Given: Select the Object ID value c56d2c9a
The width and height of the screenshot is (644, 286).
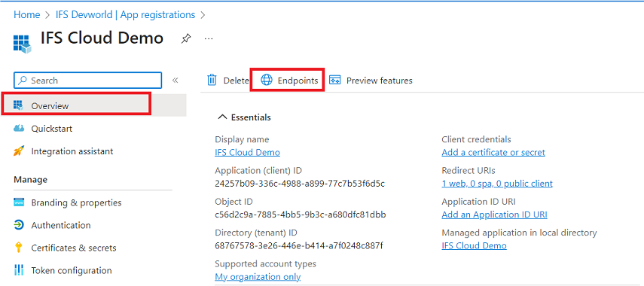Looking at the screenshot, I should tap(301, 214).
